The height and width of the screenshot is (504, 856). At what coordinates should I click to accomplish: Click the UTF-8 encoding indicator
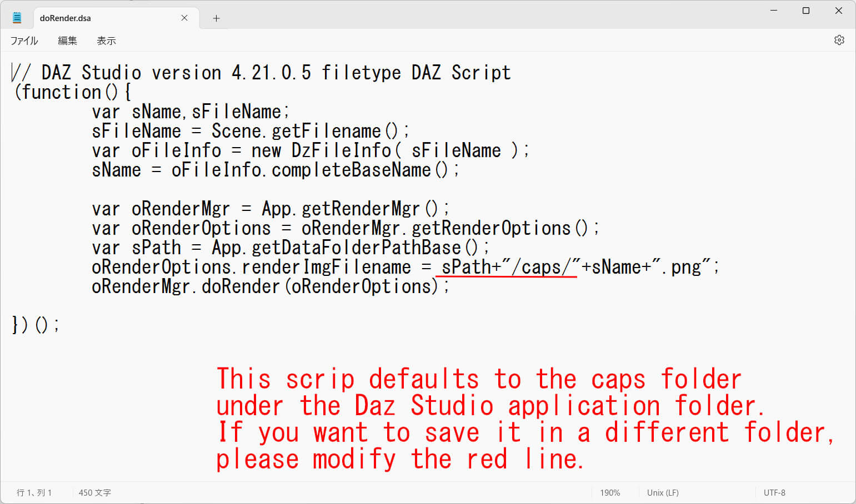click(774, 492)
